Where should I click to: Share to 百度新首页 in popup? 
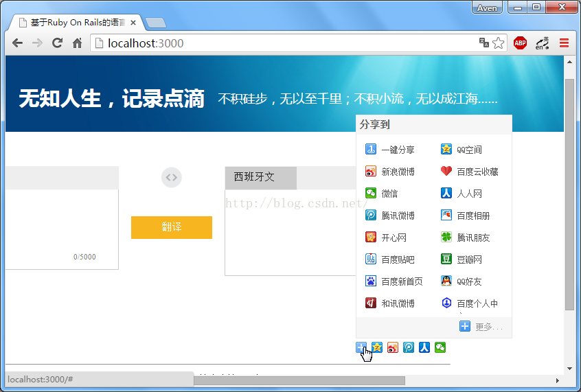point(394,281)
